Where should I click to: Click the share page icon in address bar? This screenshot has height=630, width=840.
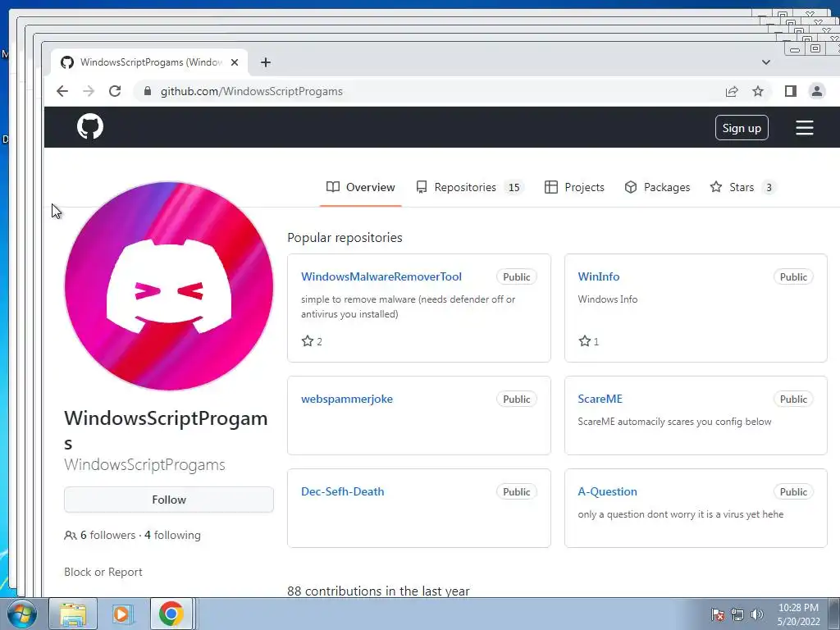click(731, 91)
